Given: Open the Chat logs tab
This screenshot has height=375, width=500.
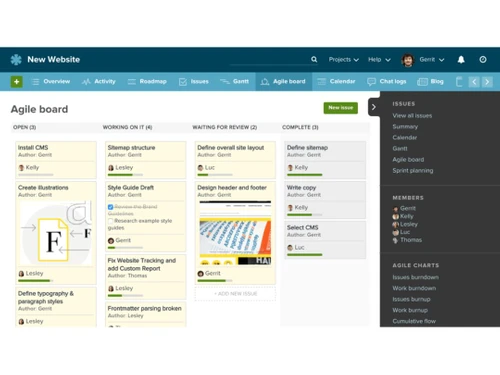Looking at the screenshot, I should (x=388, y=82).
